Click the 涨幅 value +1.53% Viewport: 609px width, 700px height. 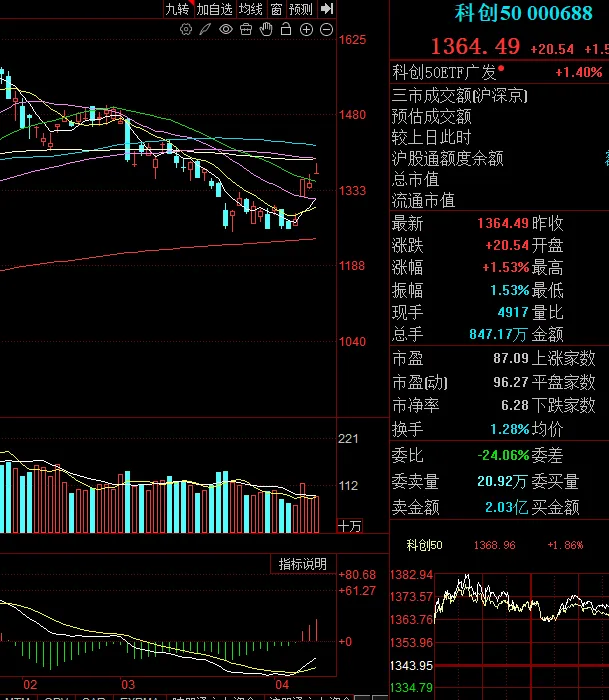[505, 267]
